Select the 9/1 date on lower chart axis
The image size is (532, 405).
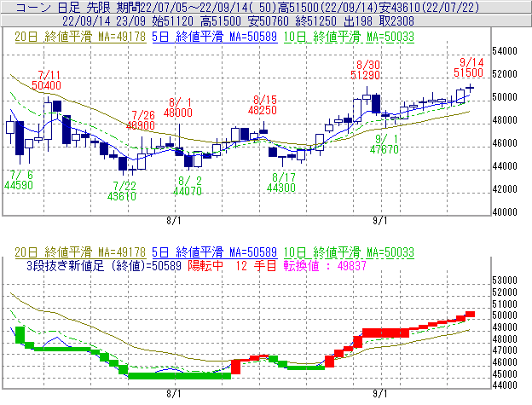click(x=379, y=394)
